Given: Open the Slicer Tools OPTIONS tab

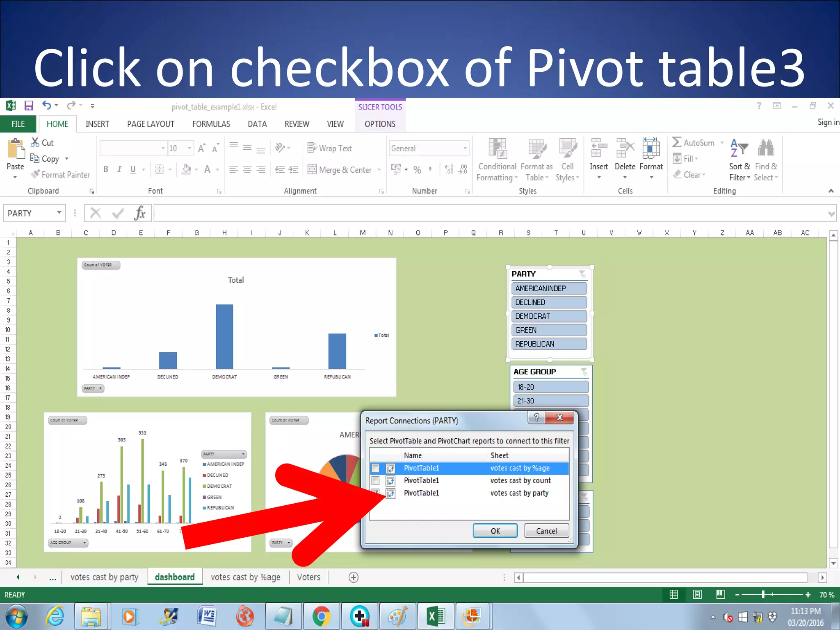Looking at the screenshot, I should [x=380, y=124].
